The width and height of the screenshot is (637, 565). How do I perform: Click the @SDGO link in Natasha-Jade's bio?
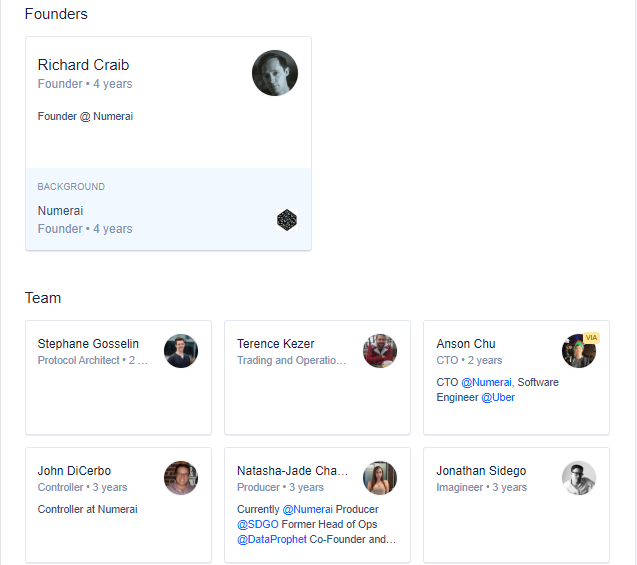tap(256, 524)
